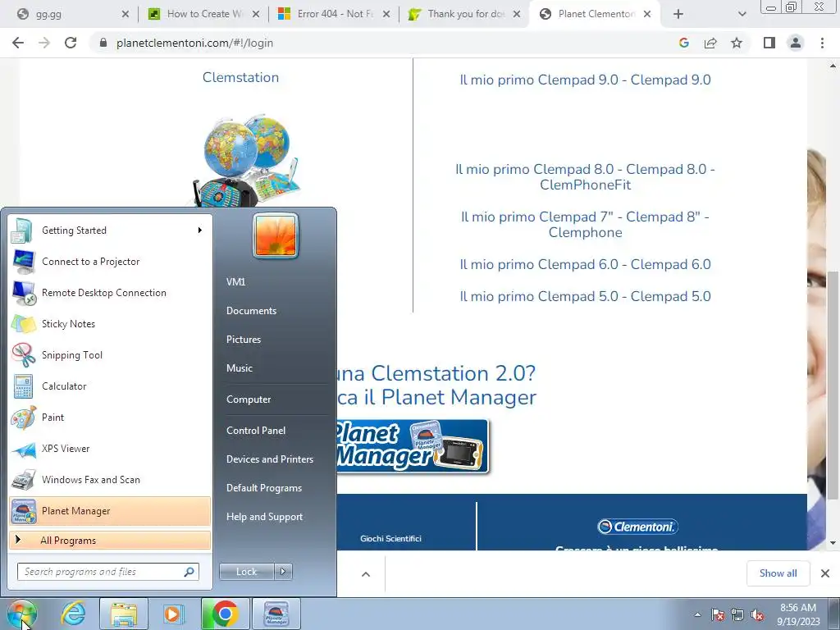
Task: Click the Windows Start orb
Action: (x=22, y=614)
